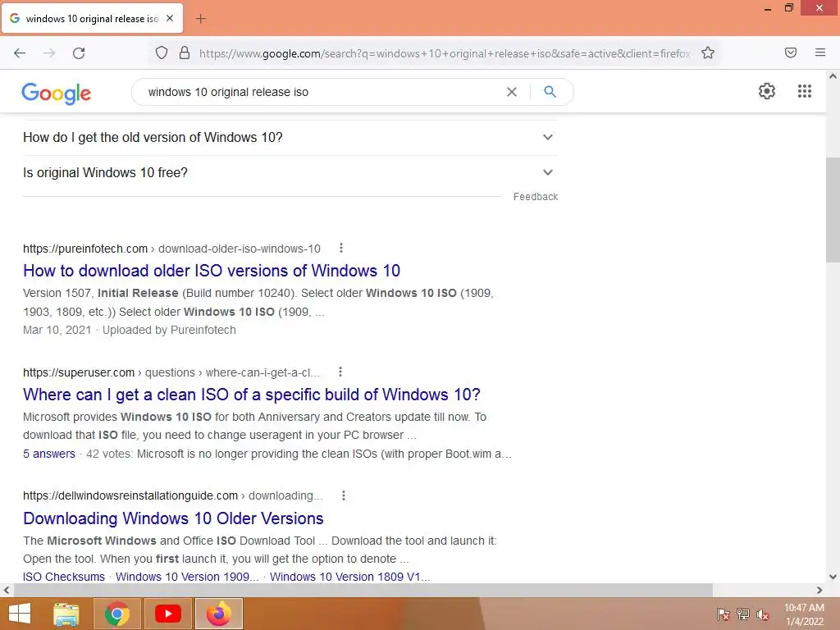840x630 pixels.
Task: Click the Google logo
Action: click(x=57, y=94)
